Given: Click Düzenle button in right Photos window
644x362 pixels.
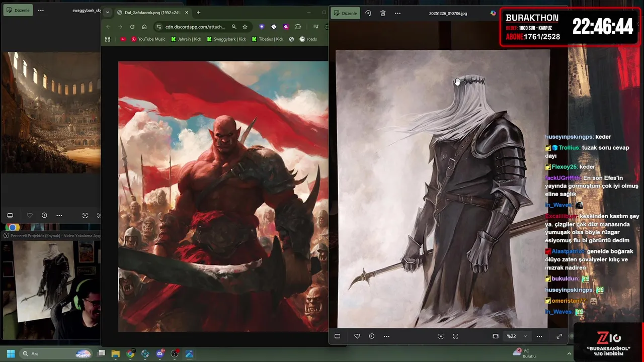Looking at the screenshot, I should [x=346, y=13].
